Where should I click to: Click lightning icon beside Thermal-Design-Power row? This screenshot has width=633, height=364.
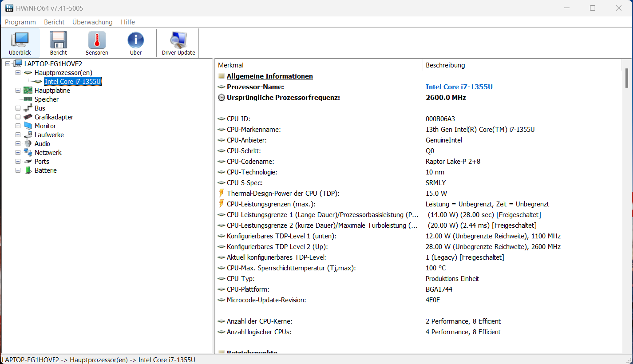[222, 193]
